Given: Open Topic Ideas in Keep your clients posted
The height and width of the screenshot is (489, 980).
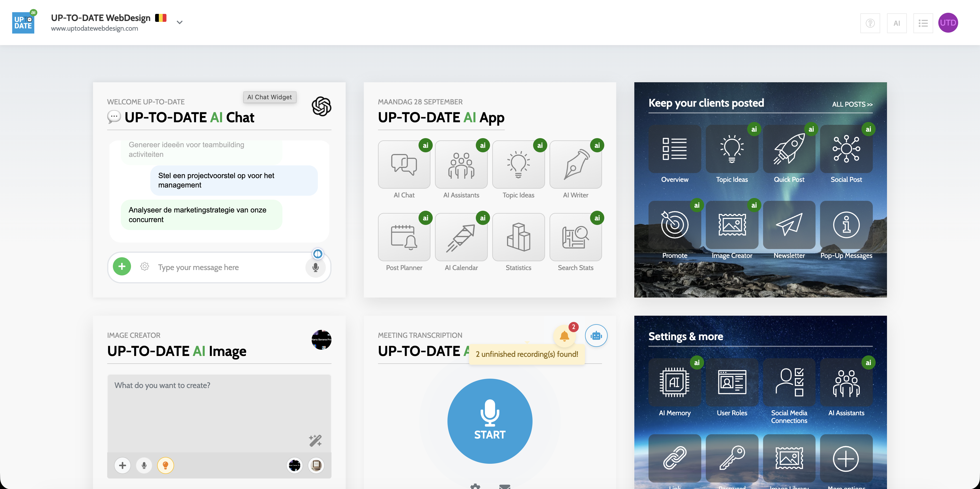Looking at the screenshot, I should click(732, 149).
